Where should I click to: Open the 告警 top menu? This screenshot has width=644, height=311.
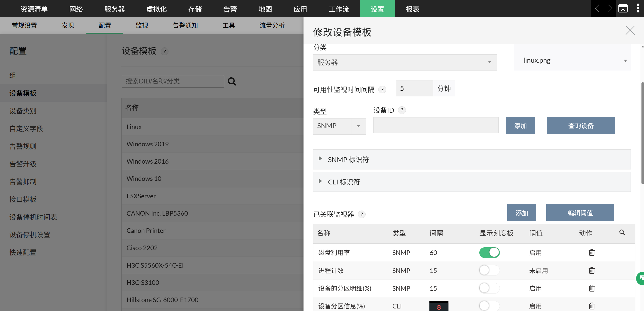click(230, 9)
